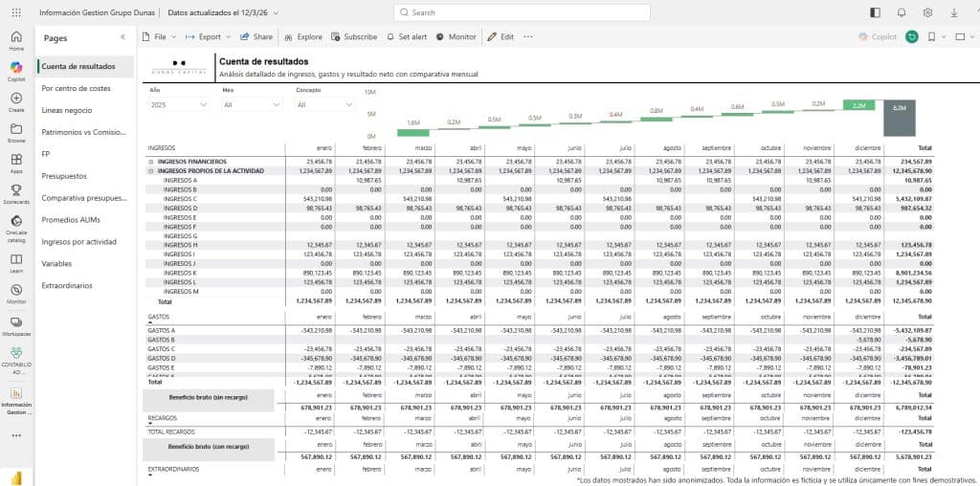
Task: Open Browse in the left rail
Action: (x=16, y=133)
